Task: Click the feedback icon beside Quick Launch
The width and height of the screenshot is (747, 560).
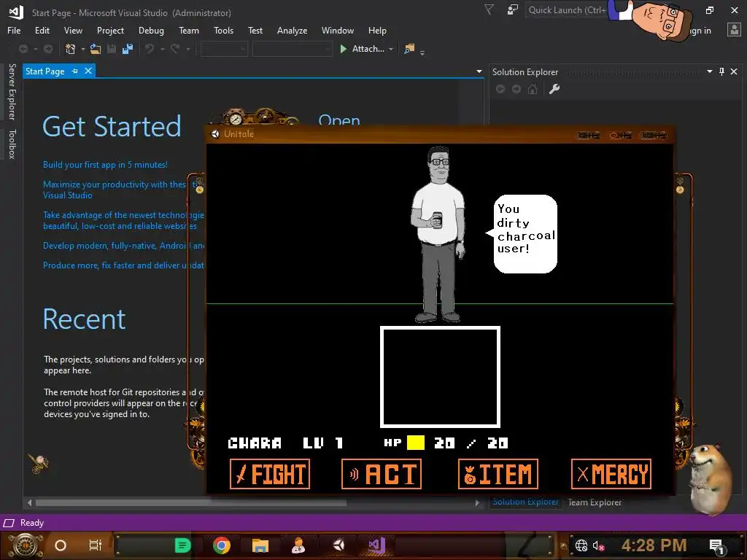Action: 513,9
